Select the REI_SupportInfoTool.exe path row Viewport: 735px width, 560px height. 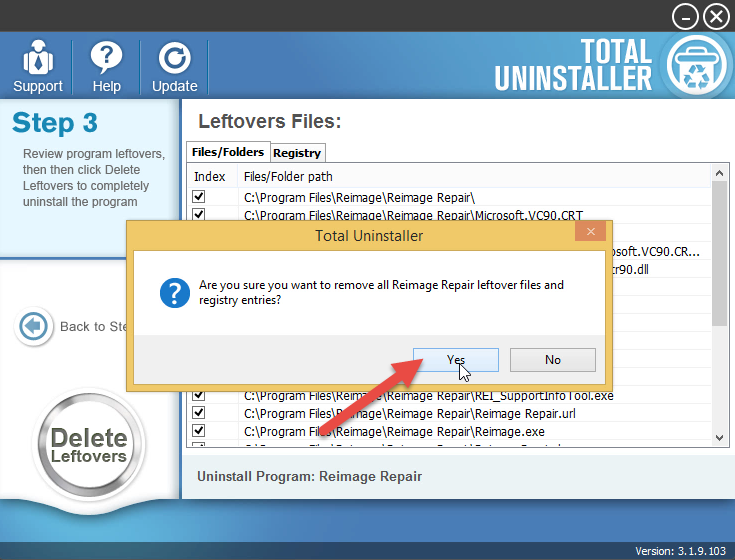point(428,396)
